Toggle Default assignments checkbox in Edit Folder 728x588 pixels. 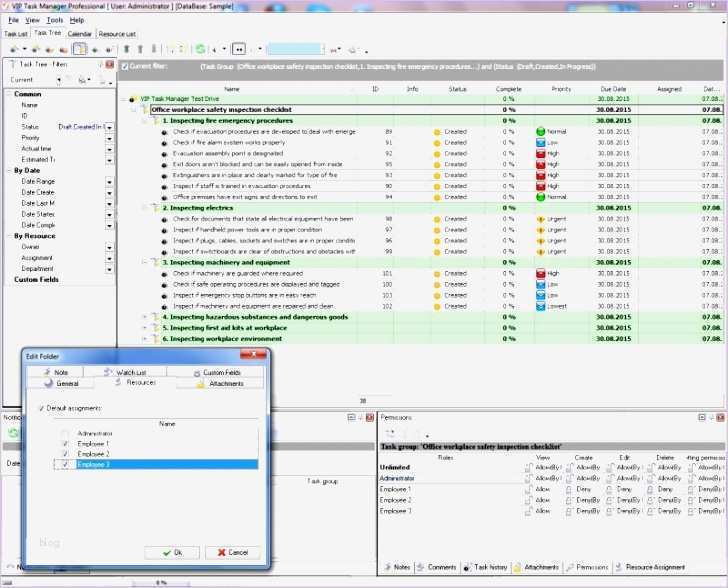tap(41, 408)
